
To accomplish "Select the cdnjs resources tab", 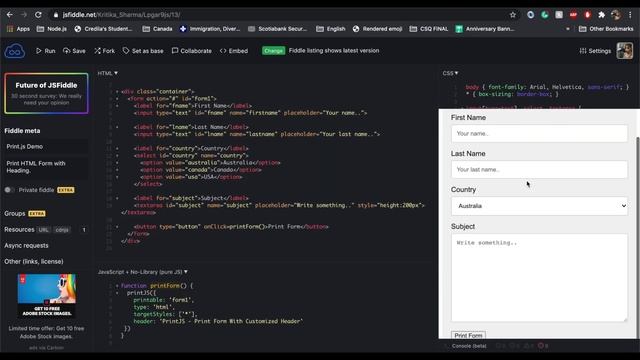I will click(x=62, y=230).
